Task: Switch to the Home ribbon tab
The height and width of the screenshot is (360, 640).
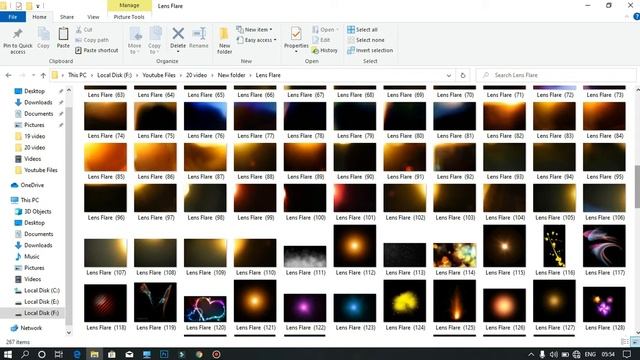Action: click(39, 17)
